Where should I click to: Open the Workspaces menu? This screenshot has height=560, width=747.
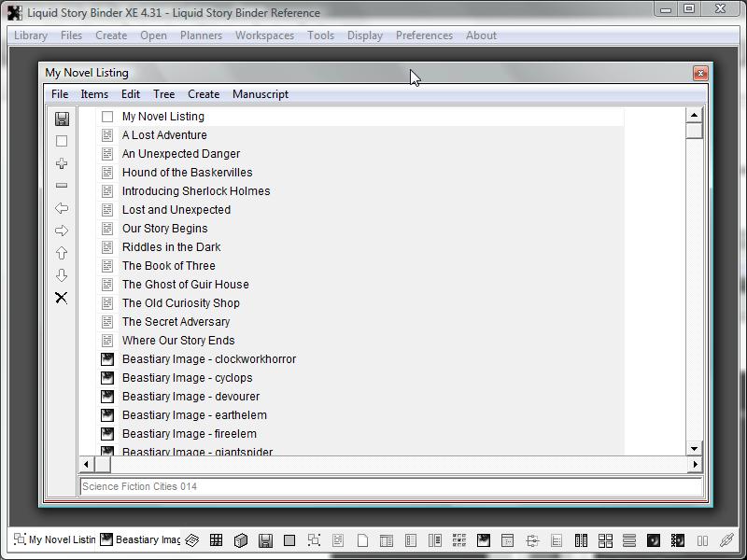(x=264, y=35)
